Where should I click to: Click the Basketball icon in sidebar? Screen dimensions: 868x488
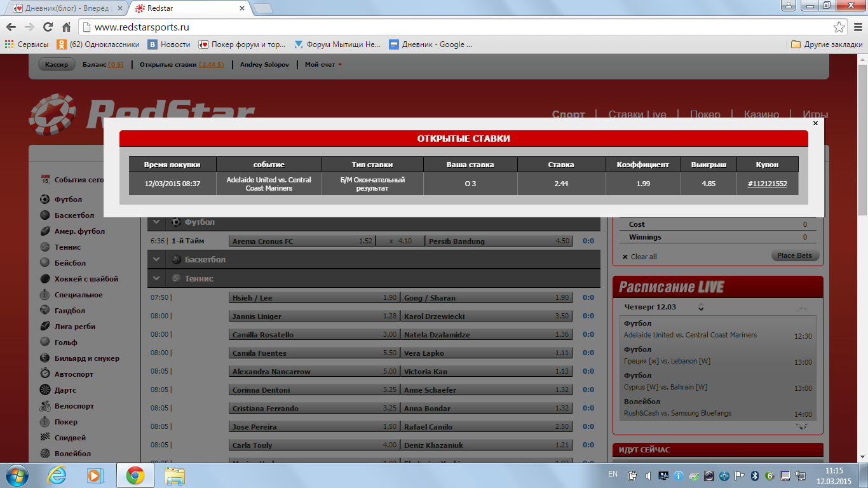[44, 215]
